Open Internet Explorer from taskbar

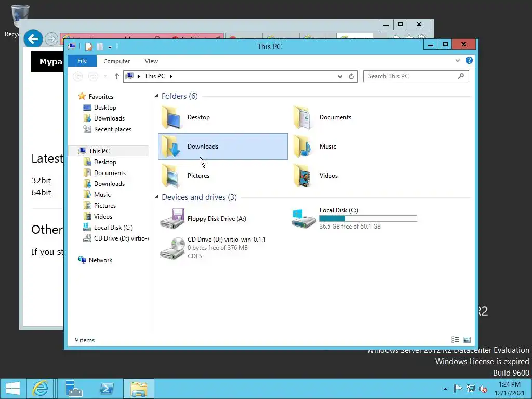(x=40, y=389)
